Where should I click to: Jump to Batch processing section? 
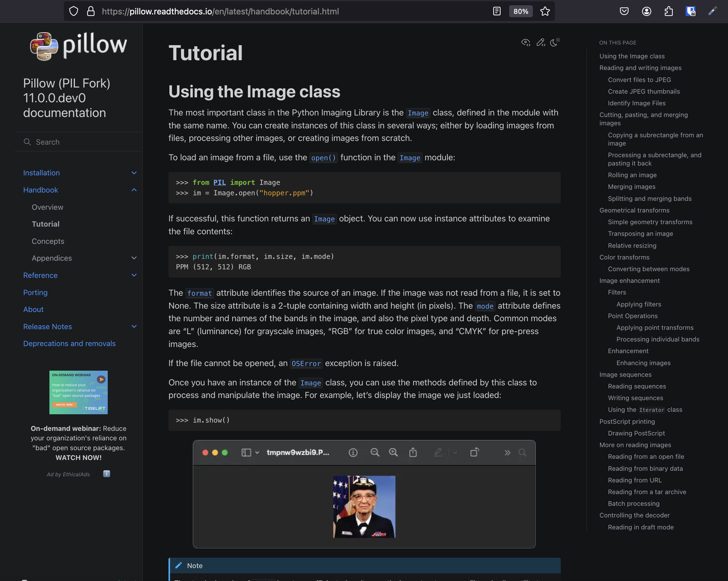pyautogui.click(x=633, y=504)
